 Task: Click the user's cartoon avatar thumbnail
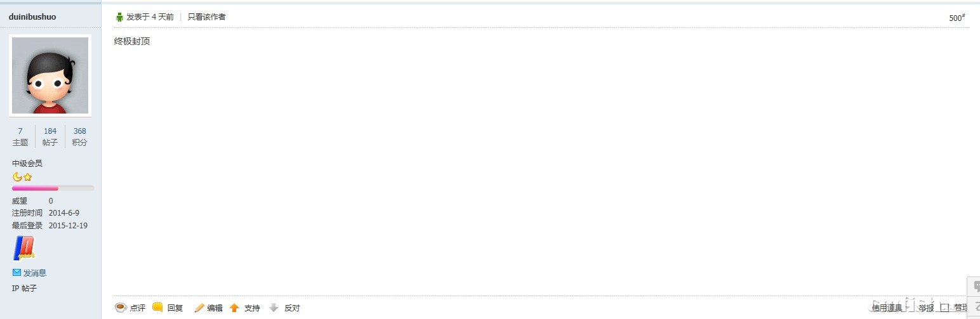(x=50, y=75)
